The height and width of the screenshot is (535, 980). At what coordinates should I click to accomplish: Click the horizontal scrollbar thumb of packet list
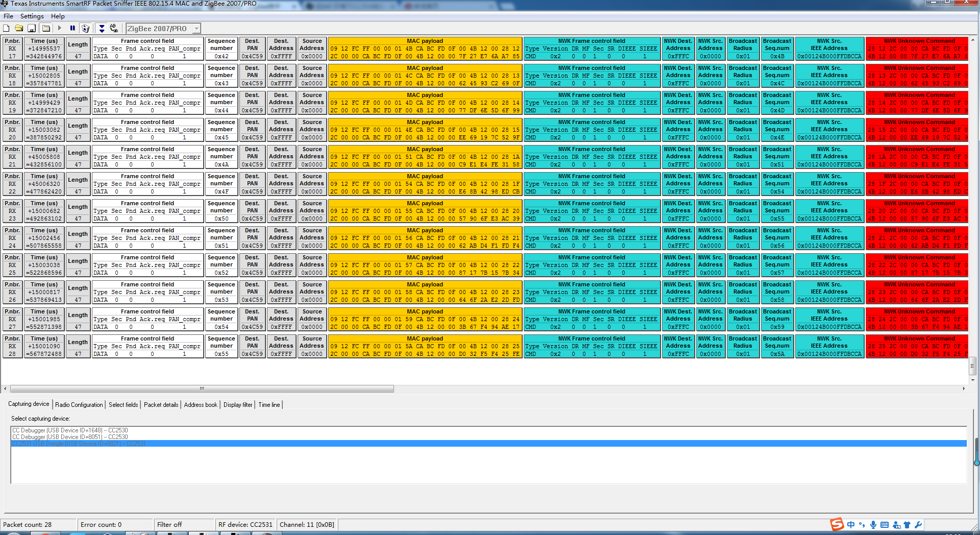tap(202, 388)
